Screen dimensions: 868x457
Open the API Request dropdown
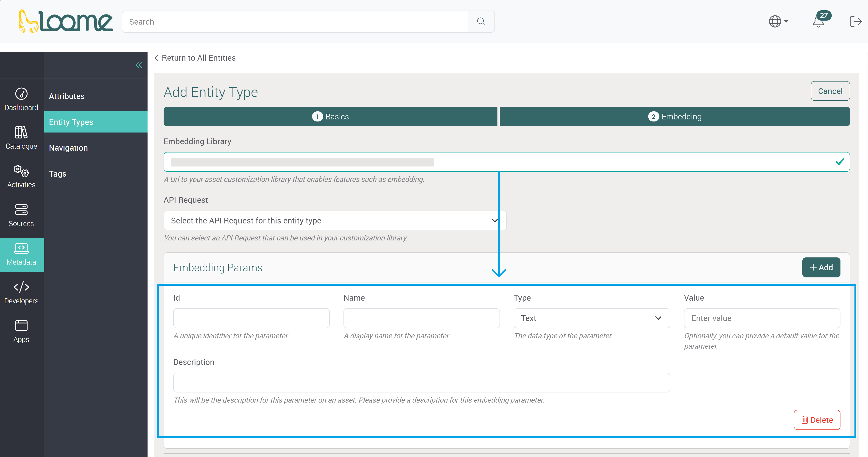(335, 220)
